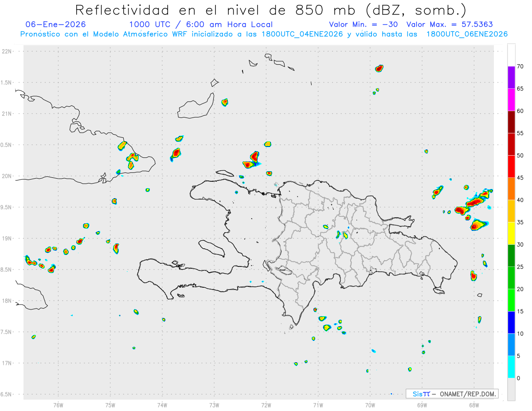
Task: Click the '73W' longitude label
Action: (x=214, y=405)
